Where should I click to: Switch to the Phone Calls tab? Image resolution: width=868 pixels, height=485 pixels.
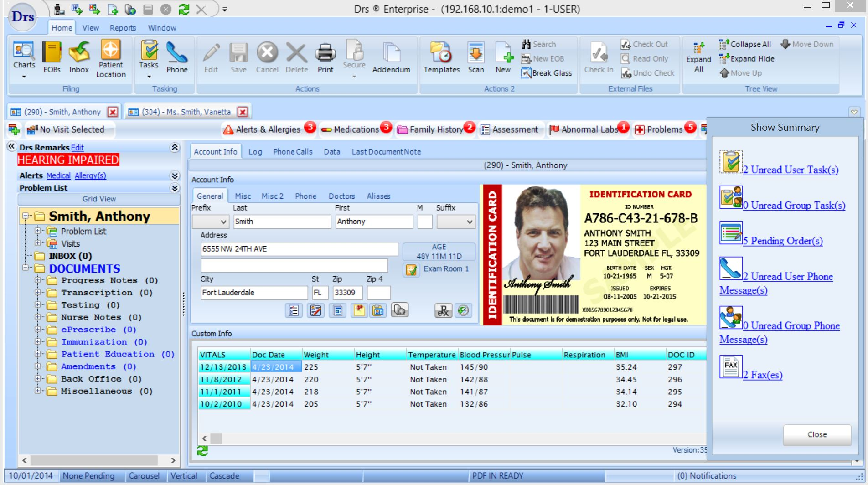tap(292, 151)
